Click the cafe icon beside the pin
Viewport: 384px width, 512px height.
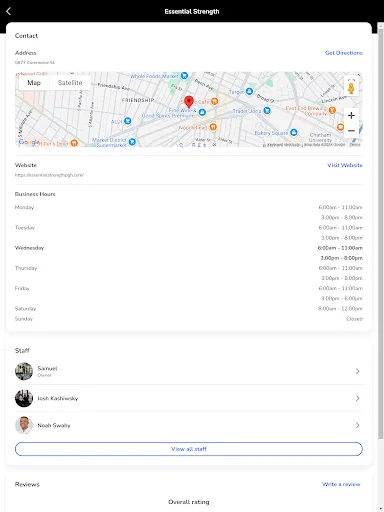pos(215,101)
